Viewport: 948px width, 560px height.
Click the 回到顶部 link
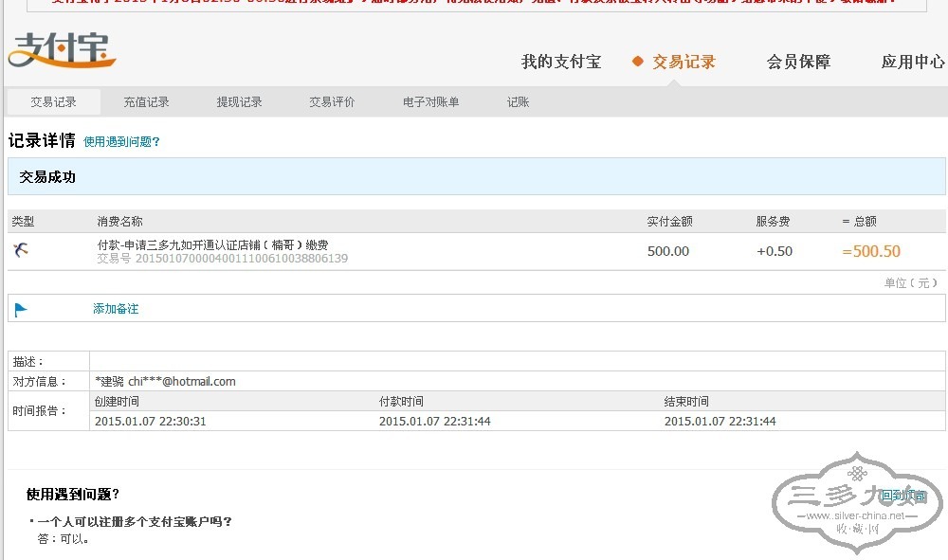(x=902, y=496)
